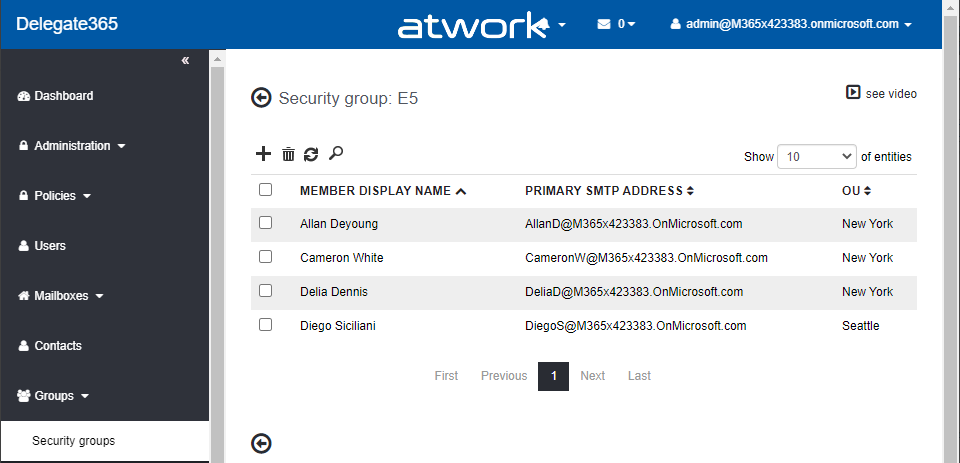Screen dimensions: 960x463
Task: Collapse the sidebar with double chevron
Action: 185,61
